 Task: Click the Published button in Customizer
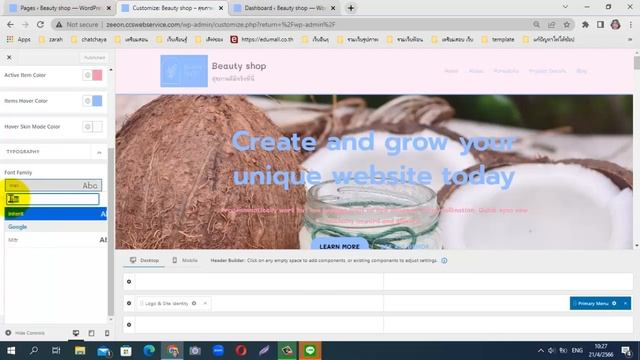coord(94,58)
